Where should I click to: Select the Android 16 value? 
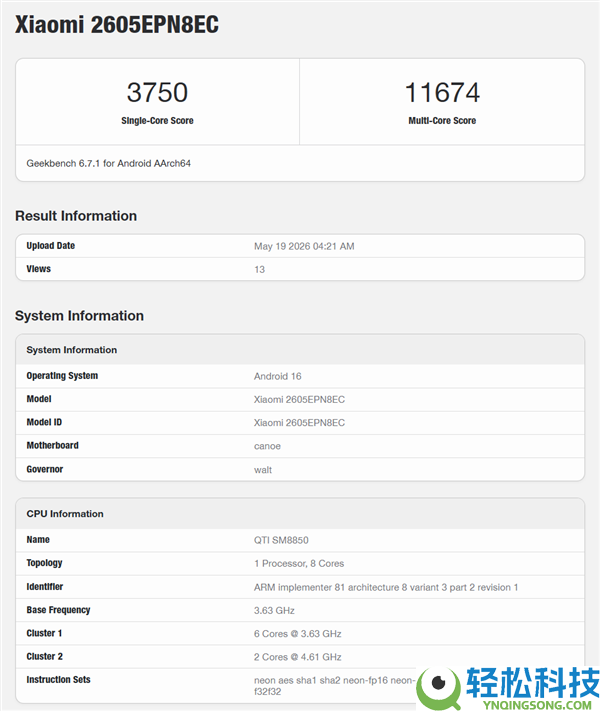tap(278, 376)
